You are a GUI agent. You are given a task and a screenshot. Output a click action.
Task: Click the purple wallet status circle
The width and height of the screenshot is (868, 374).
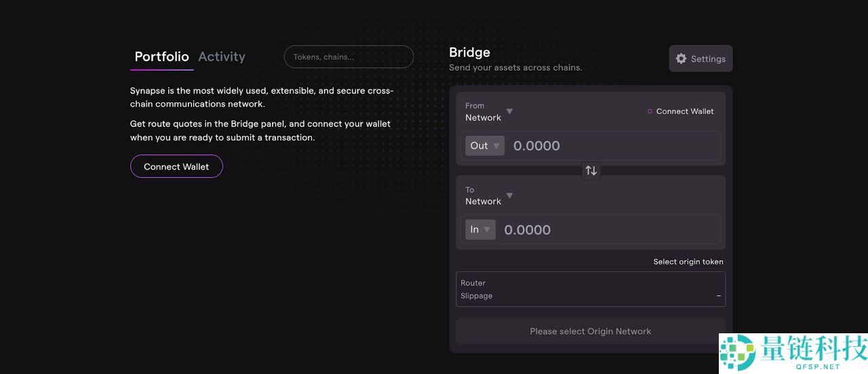tap(650, 111)
